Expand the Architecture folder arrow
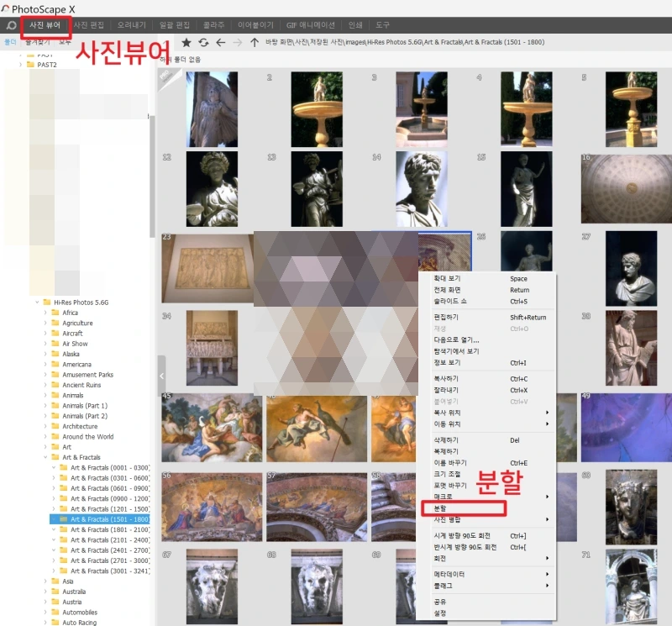The width and height of the screenshot is (672, 626). pos(45,426)
